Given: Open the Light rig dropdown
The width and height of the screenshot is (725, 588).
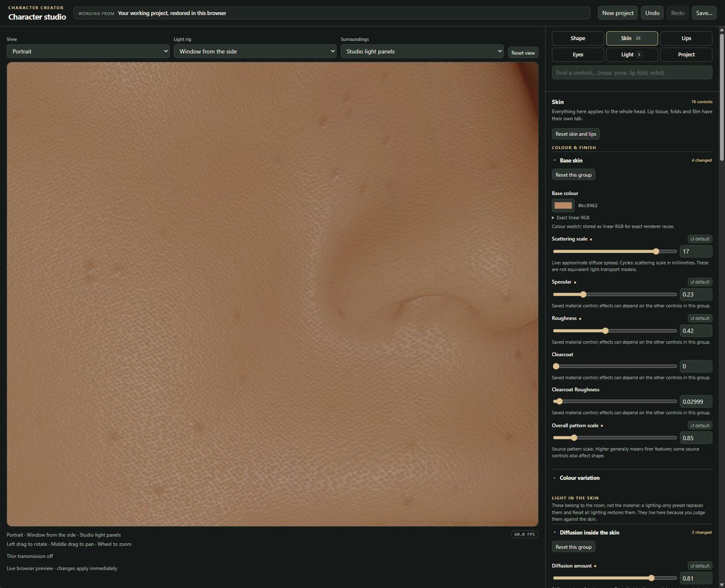Looking at the screenshot, I should click(x=255, y=51).
